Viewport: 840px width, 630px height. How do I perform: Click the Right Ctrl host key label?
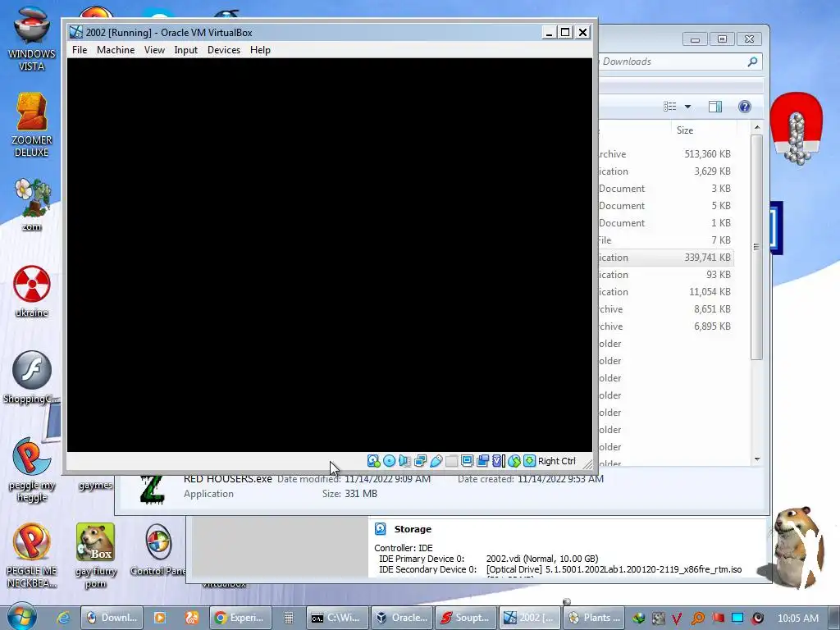point(557,461)
